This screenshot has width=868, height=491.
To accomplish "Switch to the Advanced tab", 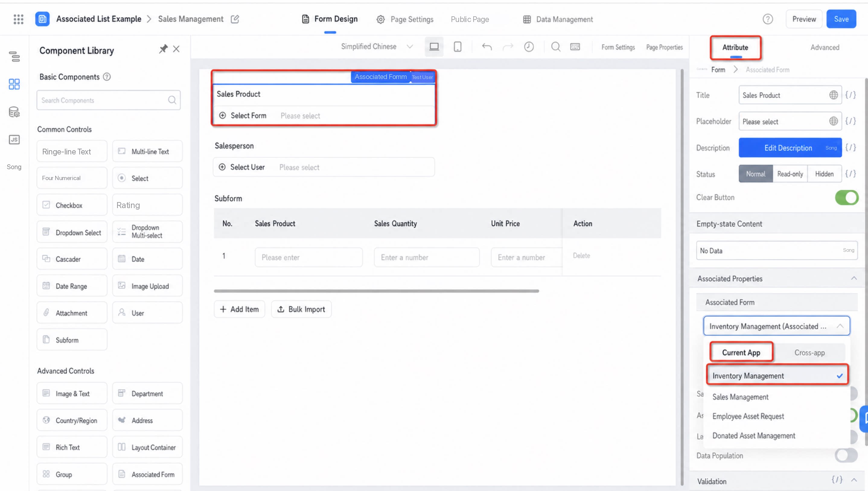I will point(825,48).
